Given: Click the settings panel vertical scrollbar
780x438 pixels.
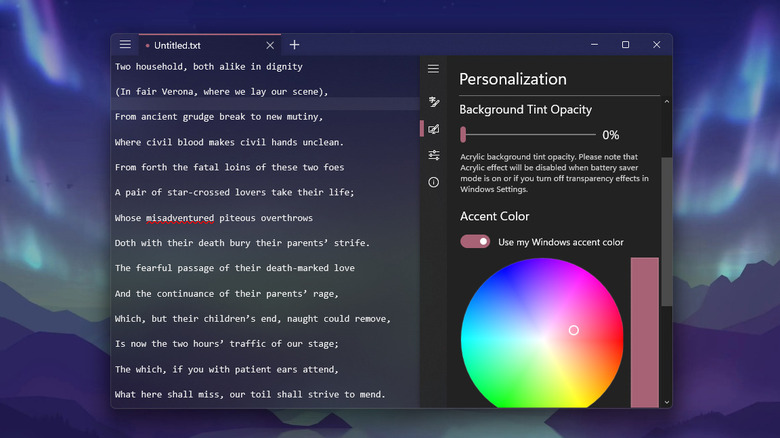Looking at the screenshot, I should [667, 230].
